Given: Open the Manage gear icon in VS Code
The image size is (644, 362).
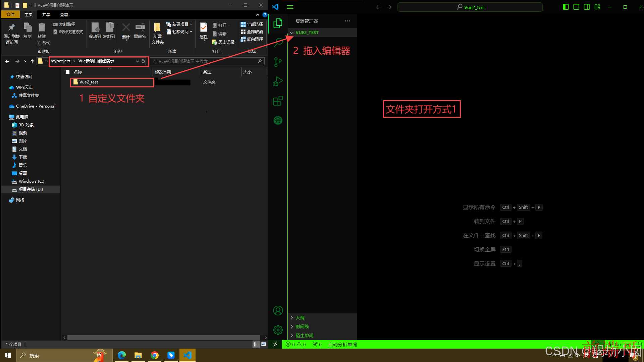Looking at the screenshot, I should click(x=278, y=330).
